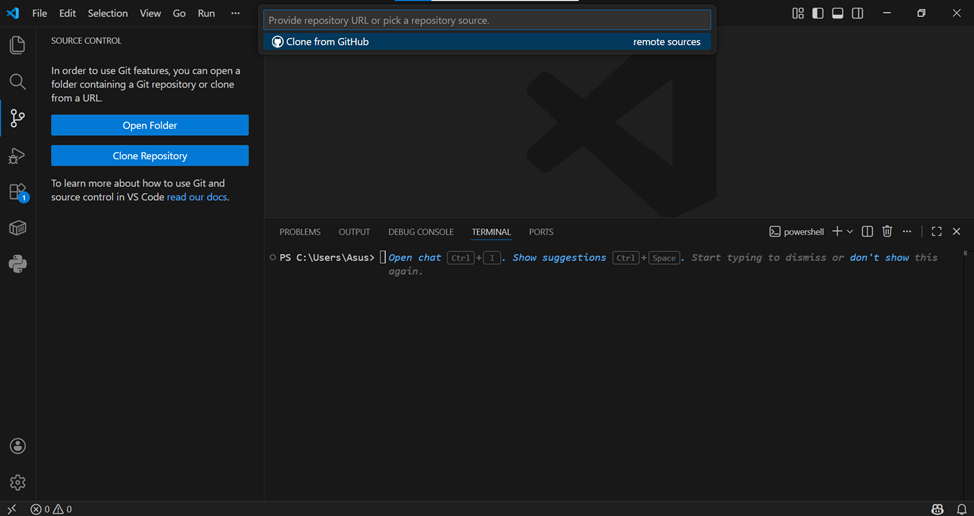
Task: Open the View menu
Action: [150, 13]
